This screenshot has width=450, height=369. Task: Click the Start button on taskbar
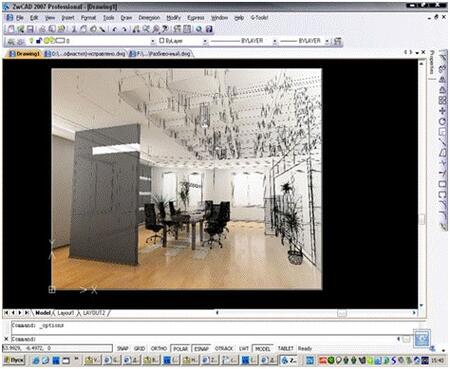[x=14, y=360]
